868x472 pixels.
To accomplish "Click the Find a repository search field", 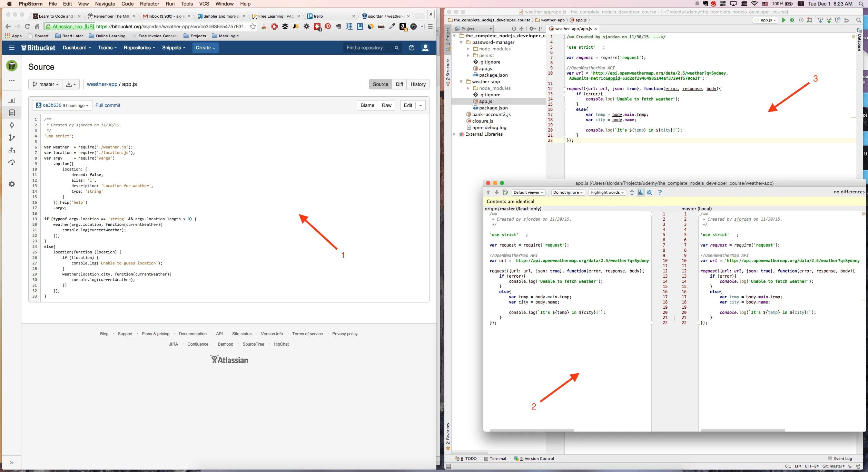I will (368, 48).
